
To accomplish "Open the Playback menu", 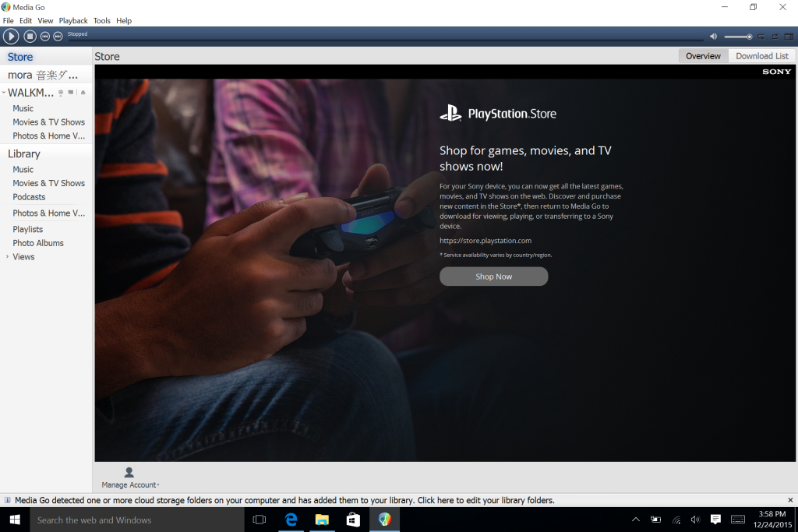I will [73, 21].
